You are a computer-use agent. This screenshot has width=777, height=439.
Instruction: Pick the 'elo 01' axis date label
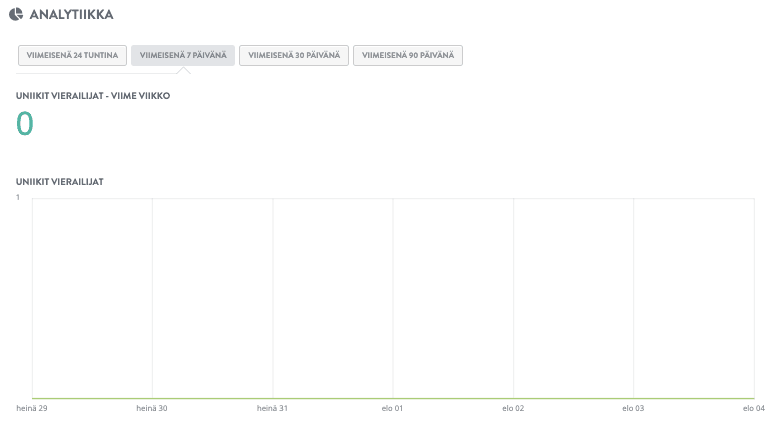tap(392, 408)
